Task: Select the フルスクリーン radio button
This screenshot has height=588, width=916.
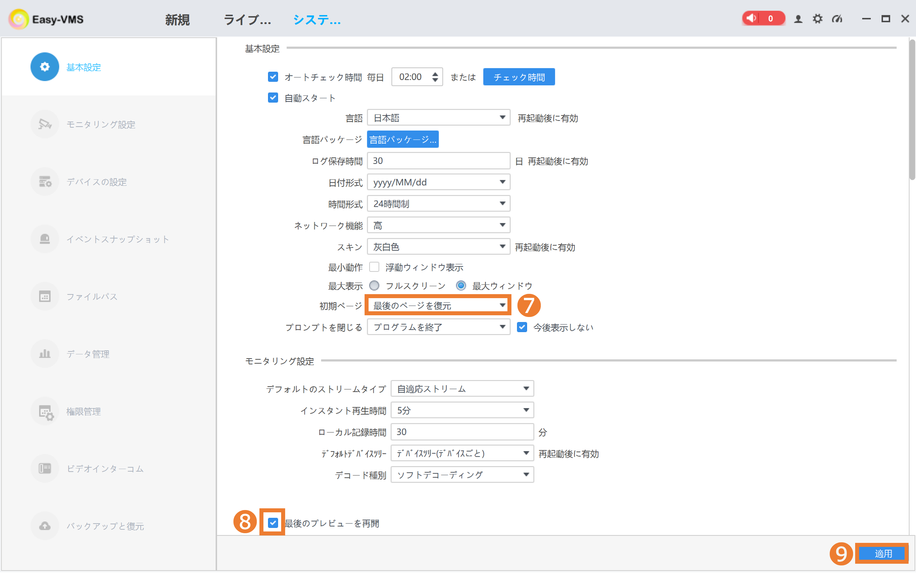Action: click(x=374, y=286)
